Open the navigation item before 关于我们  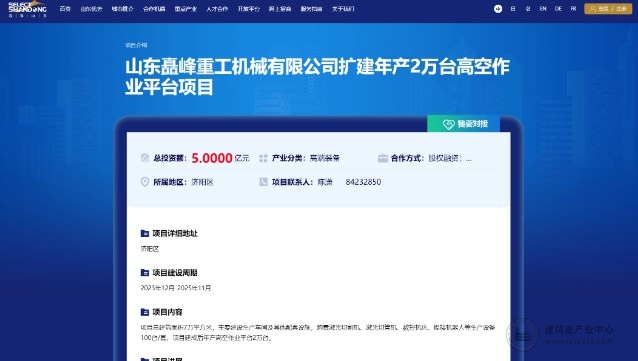tap(311, 9)
